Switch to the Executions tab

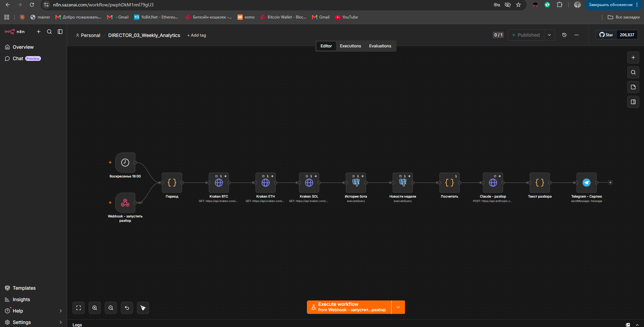tap(350, 46)
